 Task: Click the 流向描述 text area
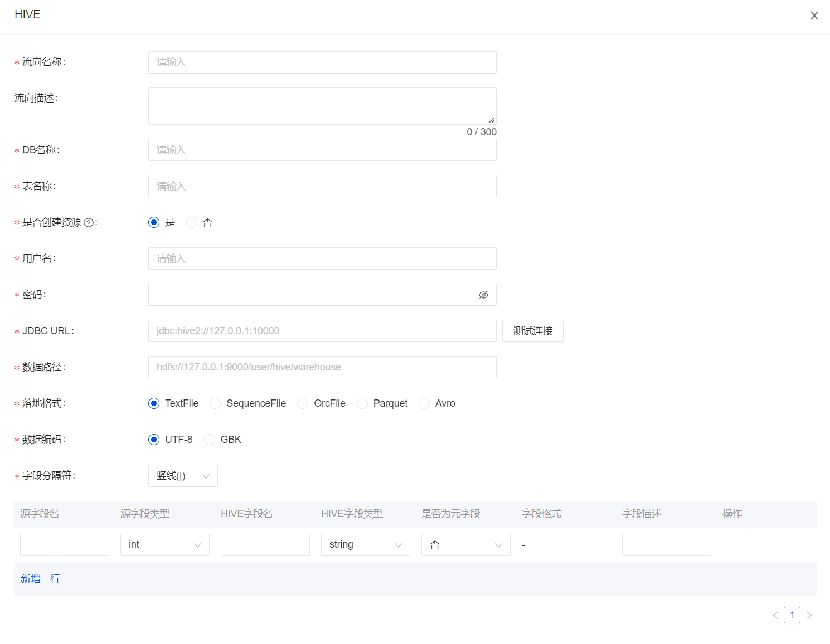[322, 106]
